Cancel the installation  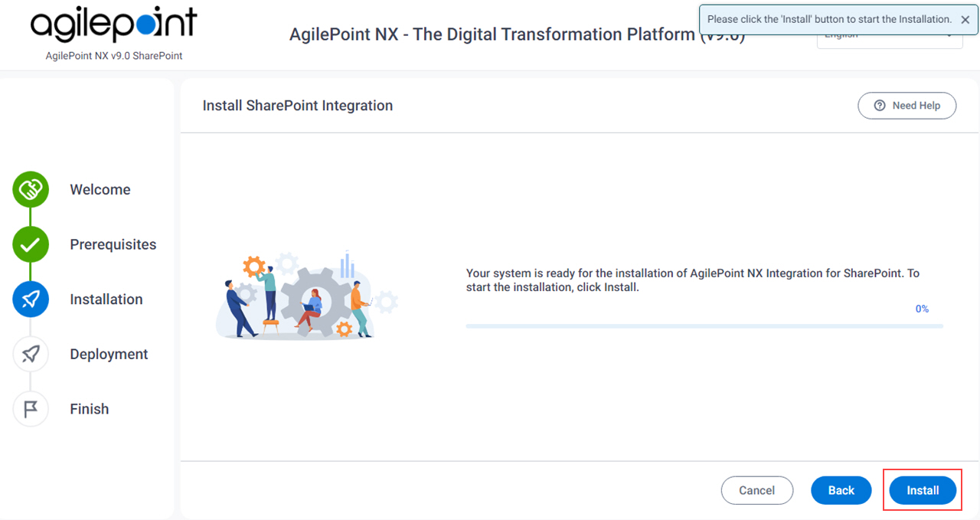point(757,490)
